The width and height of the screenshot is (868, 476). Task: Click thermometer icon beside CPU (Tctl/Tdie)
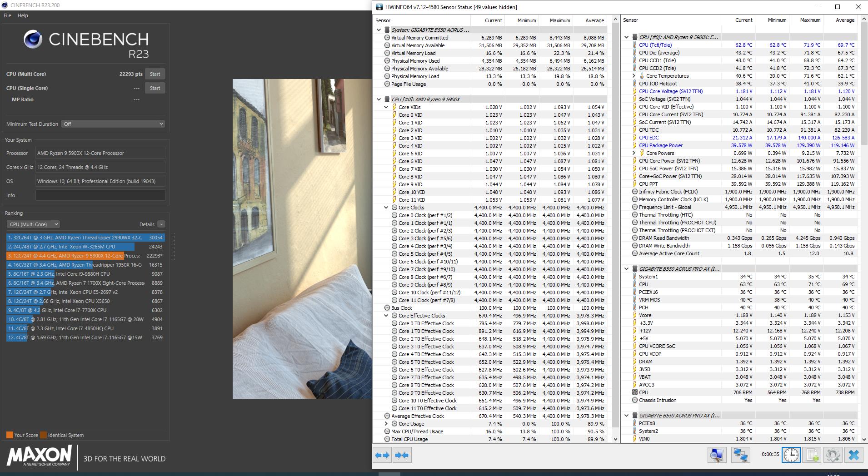point(635,45)
